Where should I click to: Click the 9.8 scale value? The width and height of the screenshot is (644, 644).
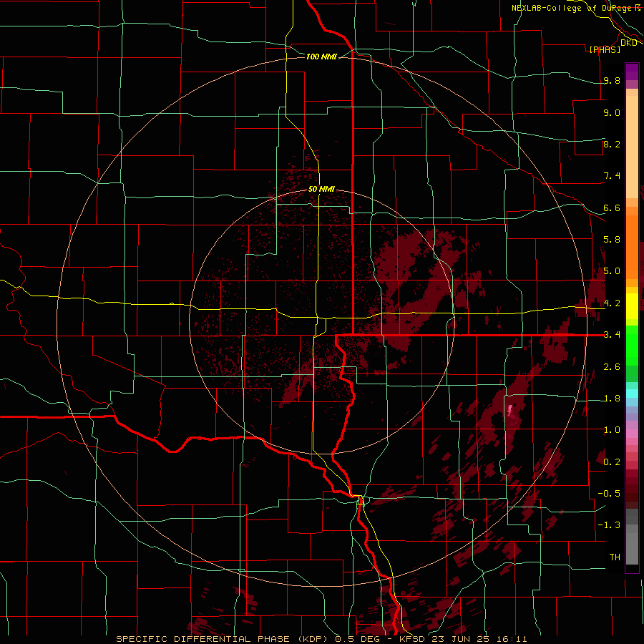click(x=612, y=80)
